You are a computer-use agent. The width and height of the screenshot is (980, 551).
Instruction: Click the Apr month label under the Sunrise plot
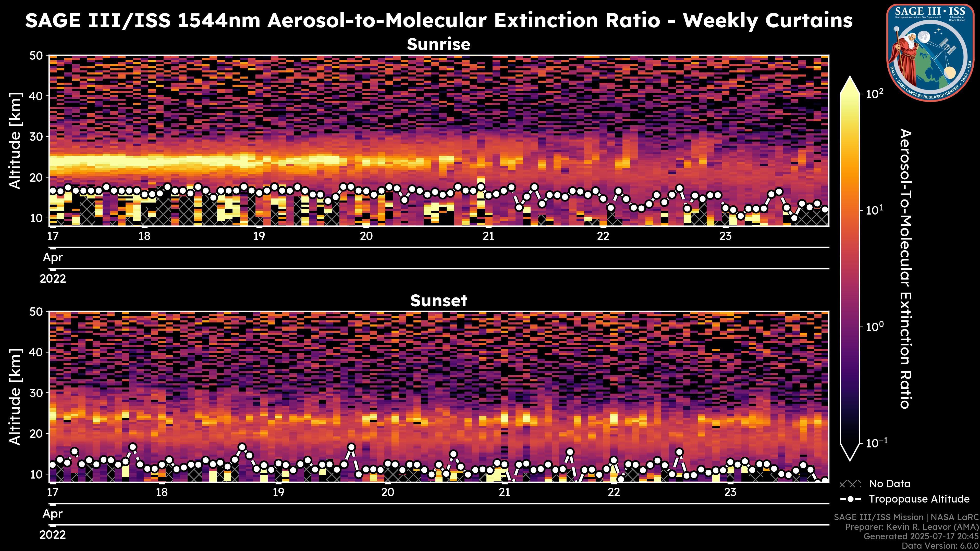coord(53,257)
